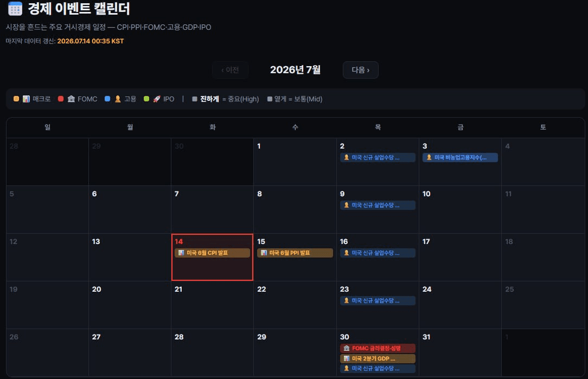Open the 미국 6월 PPI 발표 event
Screen dimensions: 588x379
295,253
